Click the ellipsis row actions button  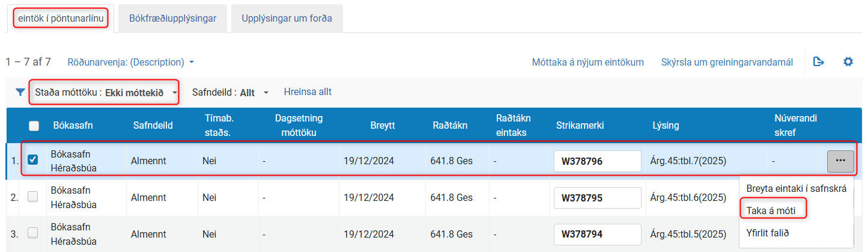click(840, 161)
